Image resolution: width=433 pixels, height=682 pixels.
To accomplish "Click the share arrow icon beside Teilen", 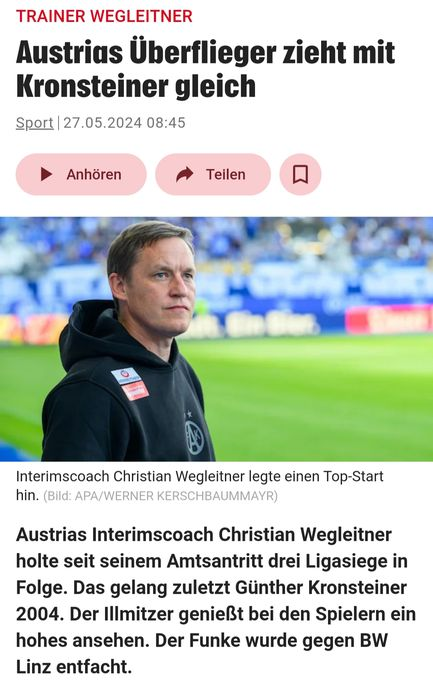I will pyautogui.click(x=185, y=174).
